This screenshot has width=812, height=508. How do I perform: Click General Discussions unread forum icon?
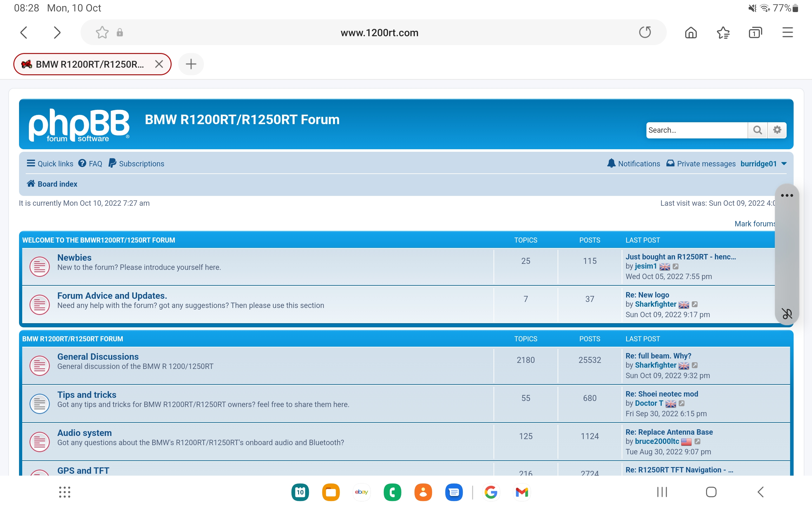point(40,365)
